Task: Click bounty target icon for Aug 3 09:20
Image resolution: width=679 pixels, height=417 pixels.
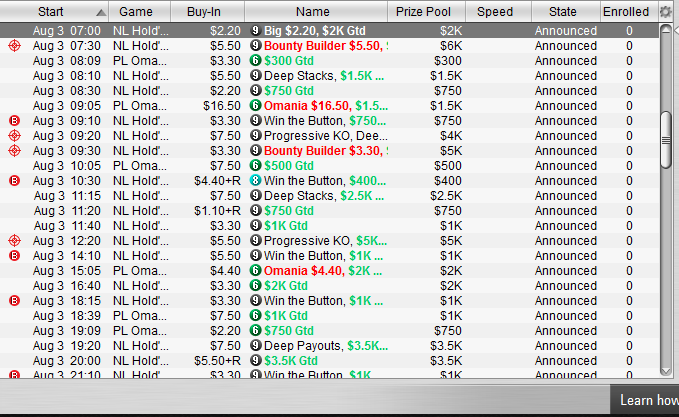Action: tap(14, 136)
